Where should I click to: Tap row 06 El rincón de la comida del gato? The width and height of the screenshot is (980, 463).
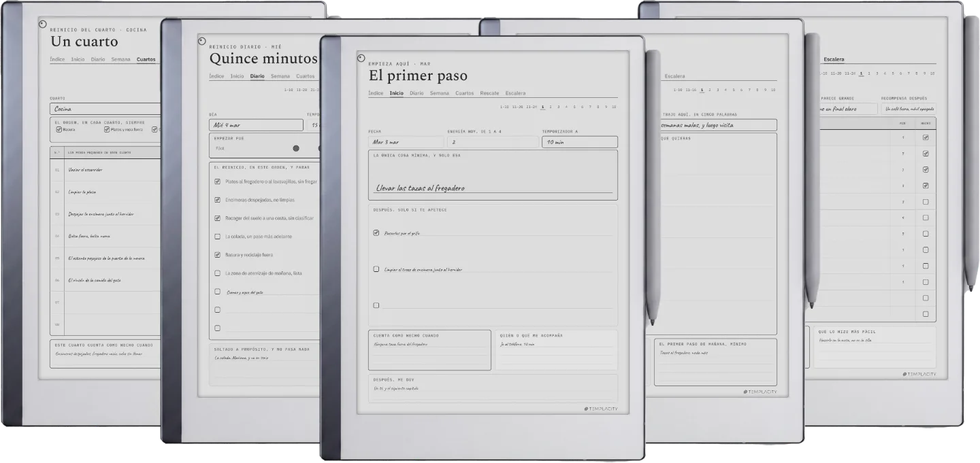click(105, 280)
